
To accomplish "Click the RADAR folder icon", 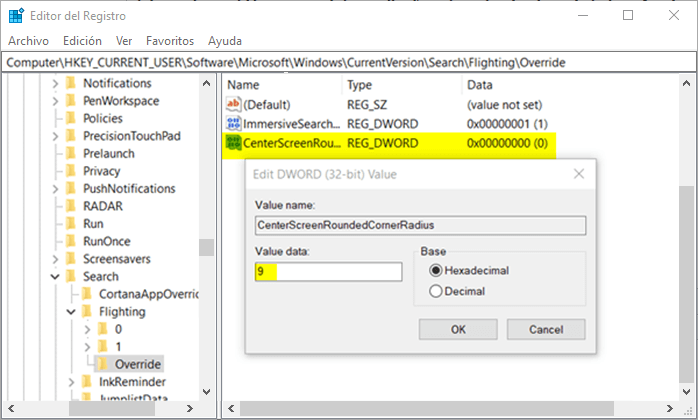I will (70, 206).
